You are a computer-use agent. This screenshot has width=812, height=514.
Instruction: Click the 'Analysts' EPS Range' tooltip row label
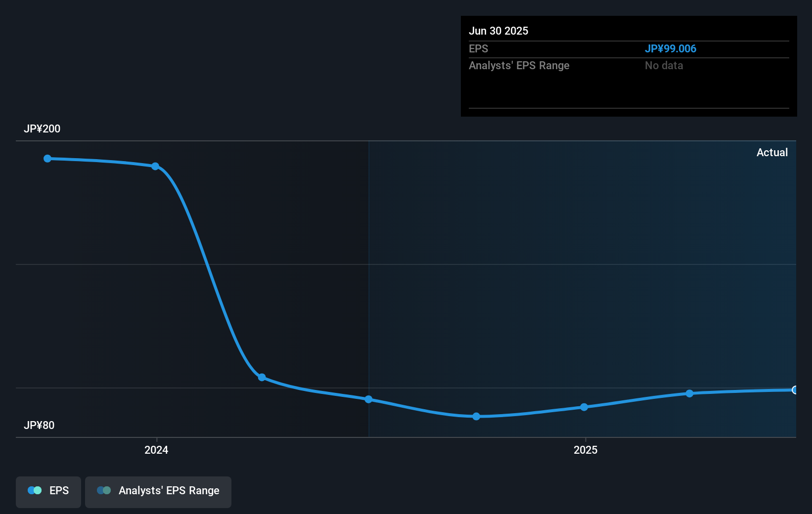519,65
